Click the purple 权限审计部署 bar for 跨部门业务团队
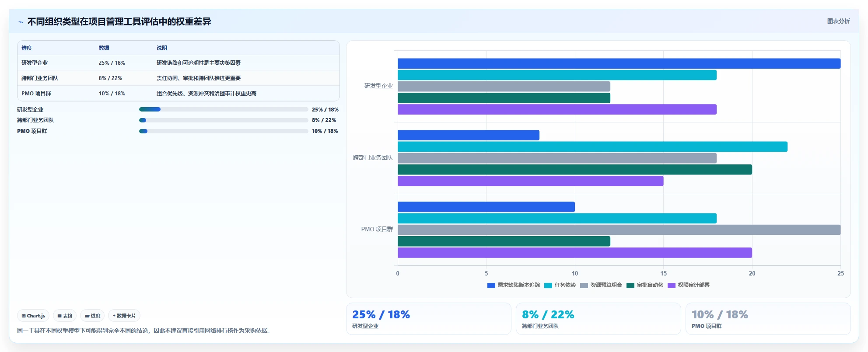Viewport: 868px width, 352px height. point(531,181)
